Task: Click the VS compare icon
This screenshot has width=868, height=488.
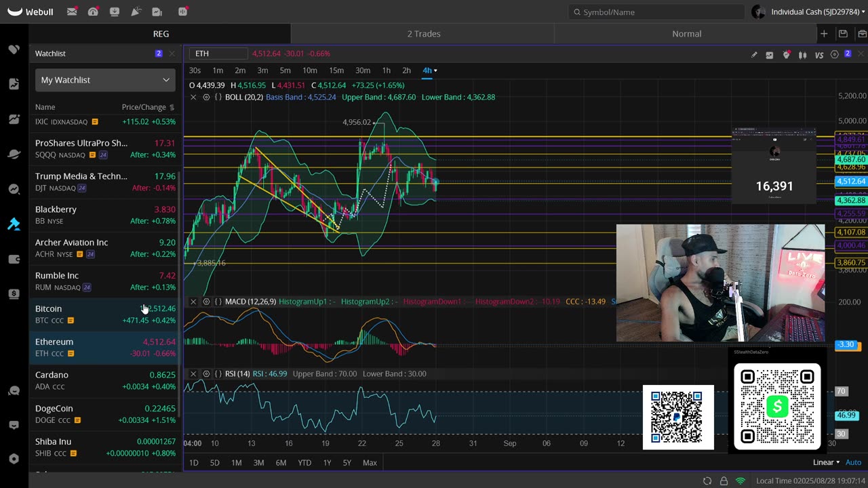Action: click(x=819, y=54)
